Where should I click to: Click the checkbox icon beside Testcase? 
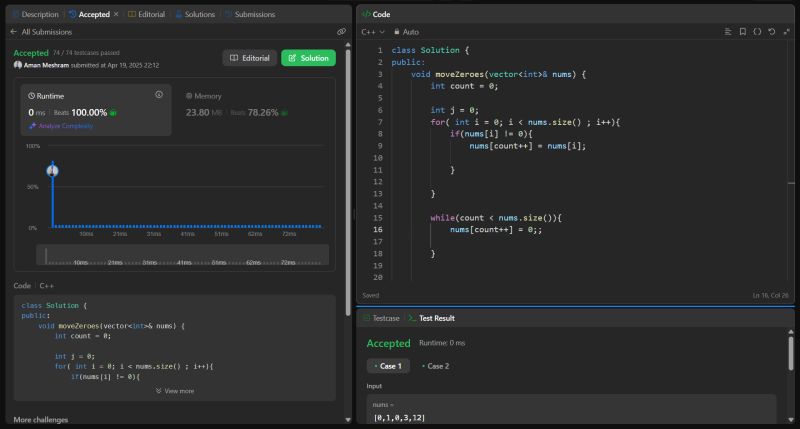pos(366,318)
